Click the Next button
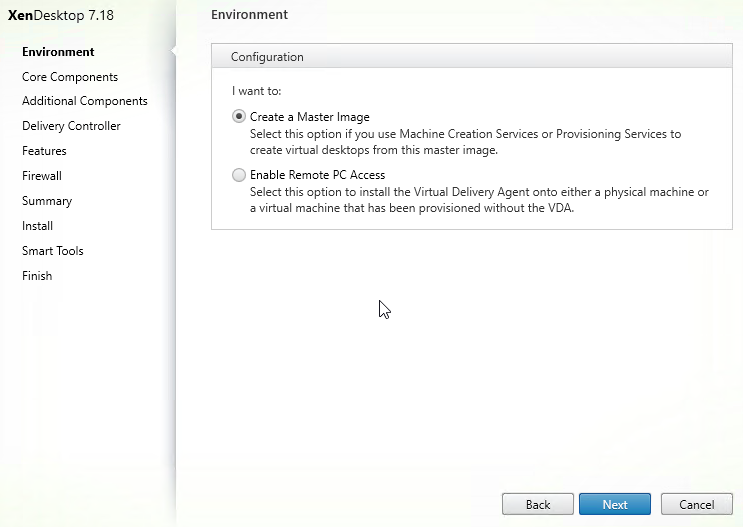 coord(614,504)
